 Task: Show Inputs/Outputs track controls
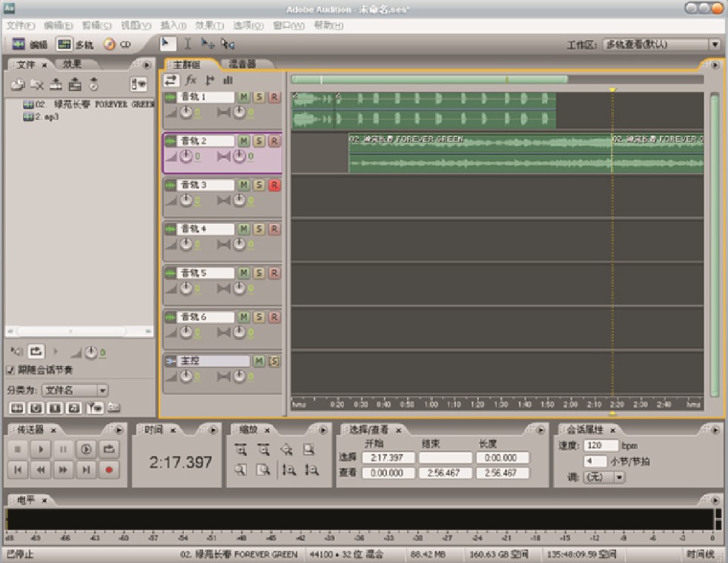171,80
